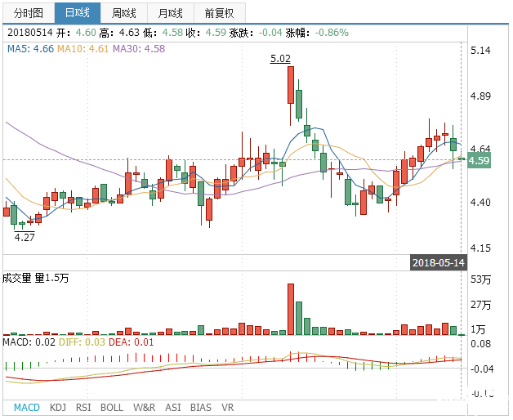Select the RSI indicator
The height and width of the screenshot is (420, 513).
[x=83, y=408]
